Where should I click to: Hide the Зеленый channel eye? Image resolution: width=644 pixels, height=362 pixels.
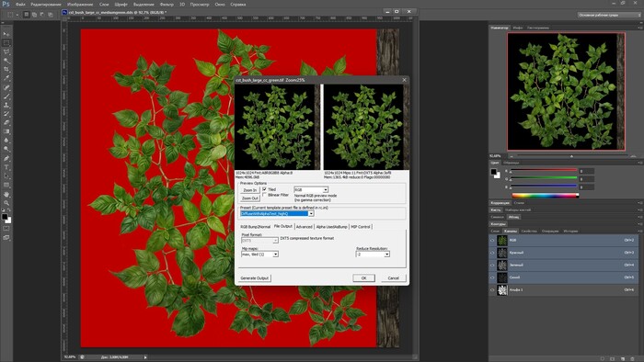492,266
